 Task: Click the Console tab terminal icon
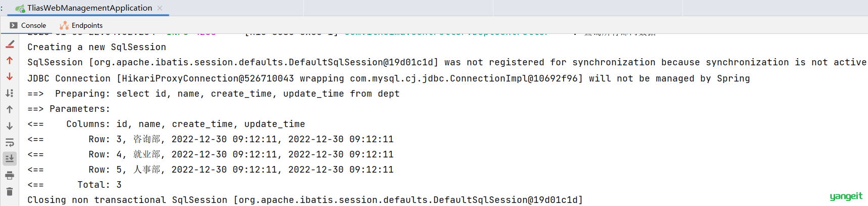pos(14,25)
